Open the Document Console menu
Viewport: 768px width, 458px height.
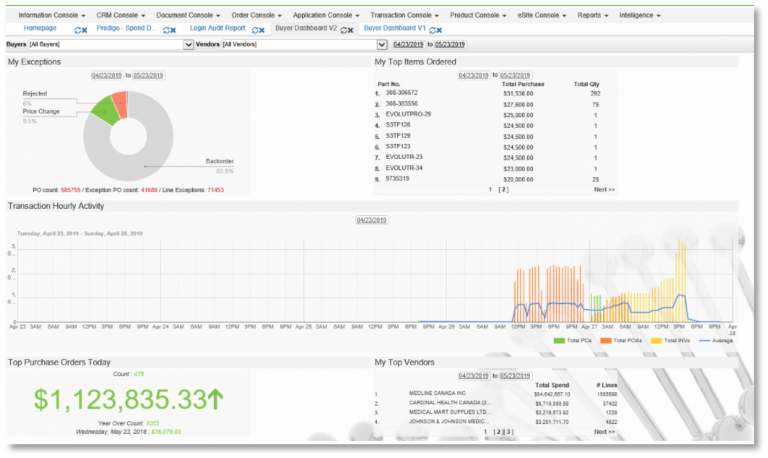(x=188, y=15)
